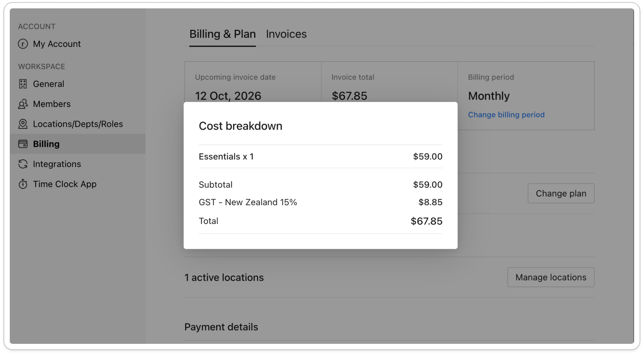
Task: Click the Cost breakdown heading
Action: click(x=241, y=126)
